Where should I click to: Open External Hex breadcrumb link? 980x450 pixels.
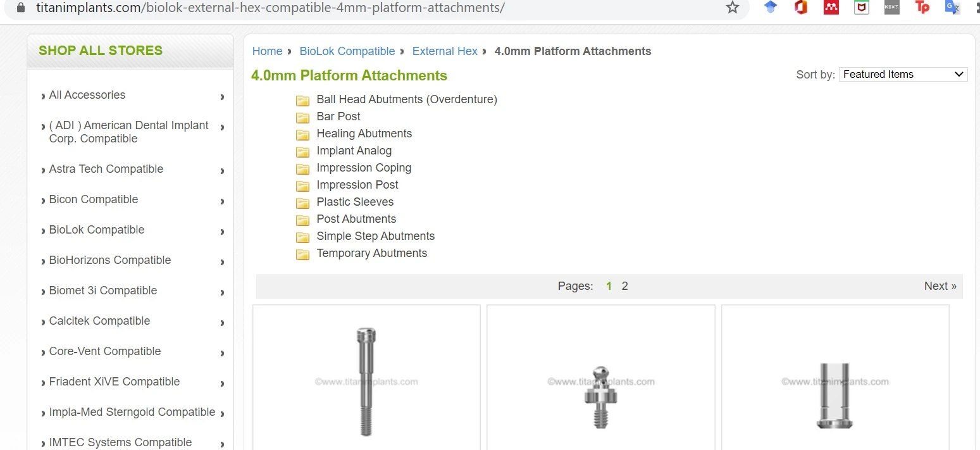[445, 51]
